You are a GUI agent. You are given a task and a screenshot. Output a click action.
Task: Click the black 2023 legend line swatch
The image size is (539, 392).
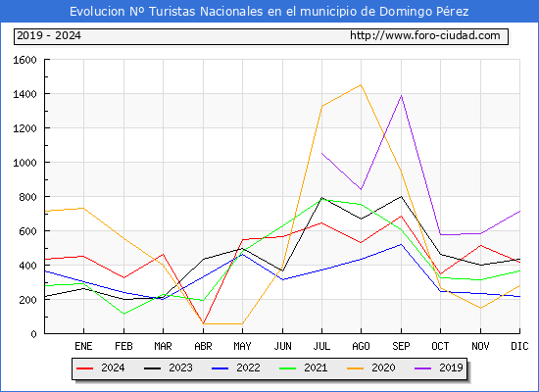coord(152,368)
